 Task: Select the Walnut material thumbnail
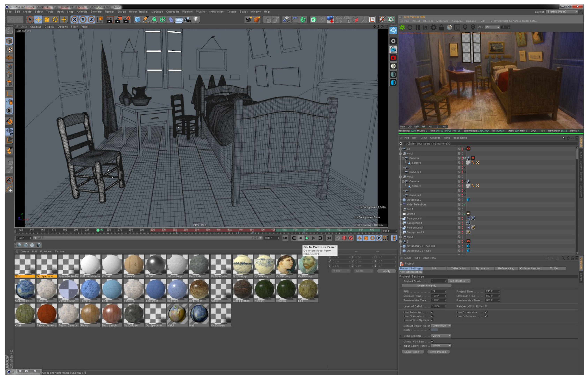[x=90, y=314]
